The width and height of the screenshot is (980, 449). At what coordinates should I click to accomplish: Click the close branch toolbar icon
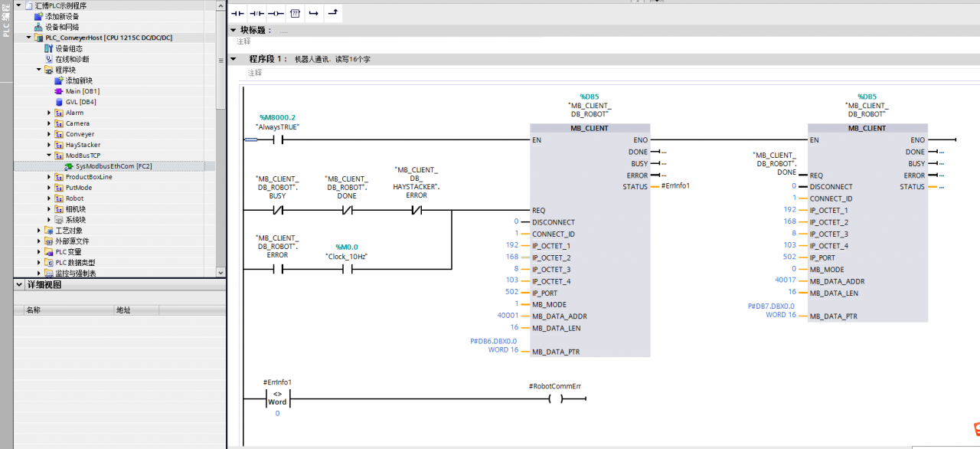pos(332,13)
